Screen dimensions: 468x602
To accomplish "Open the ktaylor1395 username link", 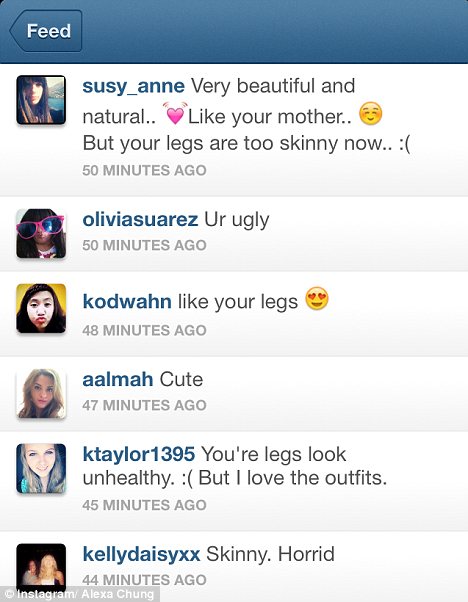I will (139, 455).
